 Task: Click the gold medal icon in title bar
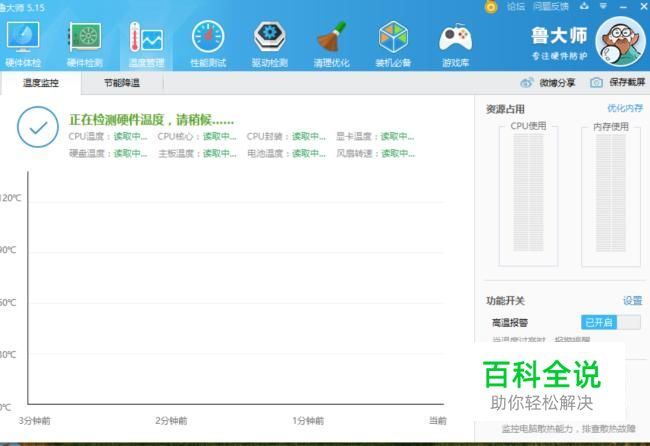click(491, 7)
